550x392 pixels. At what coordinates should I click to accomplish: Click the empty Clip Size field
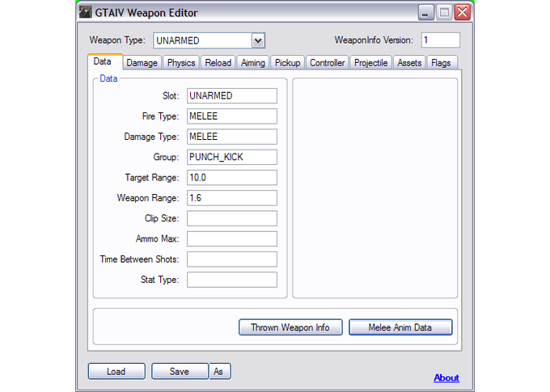pos(232,218)
